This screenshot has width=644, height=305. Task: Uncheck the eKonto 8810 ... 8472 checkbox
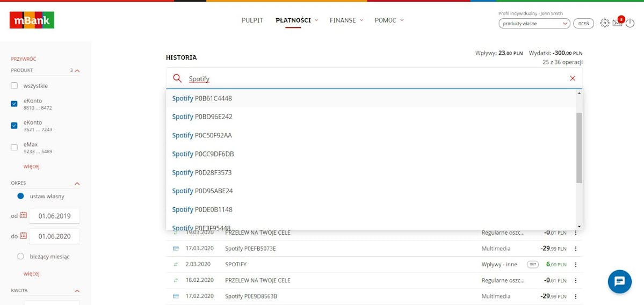[x=15, y=104]
